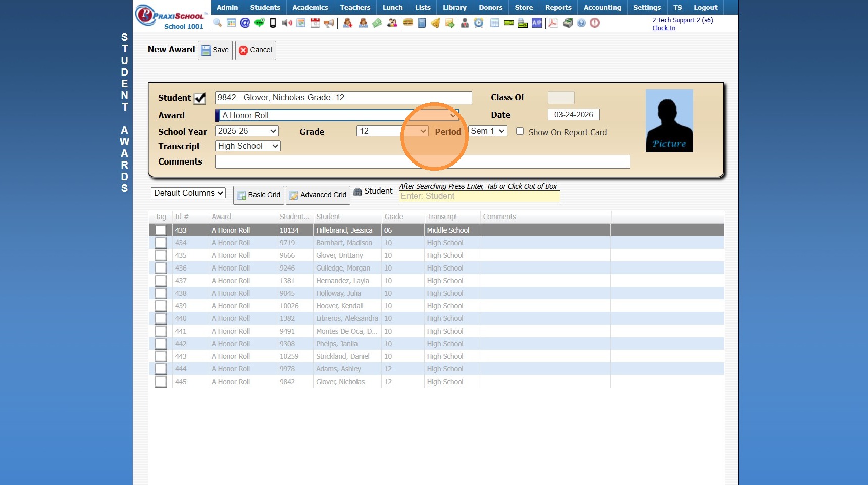Open the red calendar date icon

[x=315, y=23]
